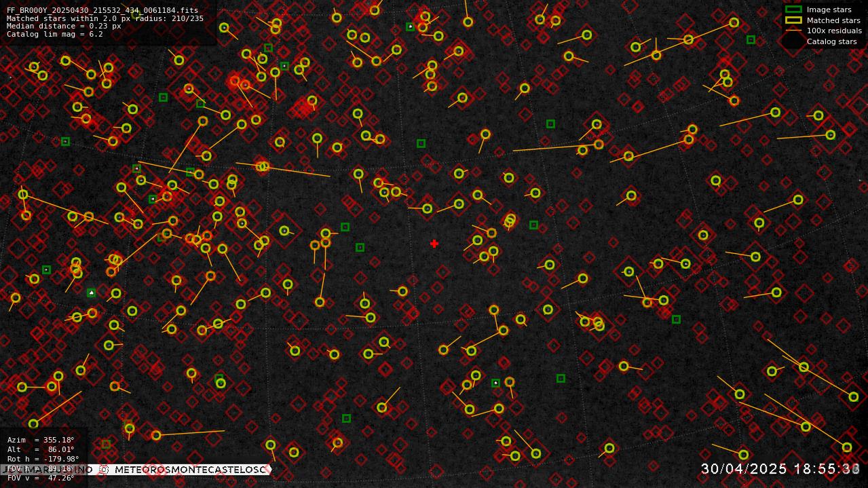
Task: Click the 'Alt = 86.01°' readout
Action: [x=41, y=449]
